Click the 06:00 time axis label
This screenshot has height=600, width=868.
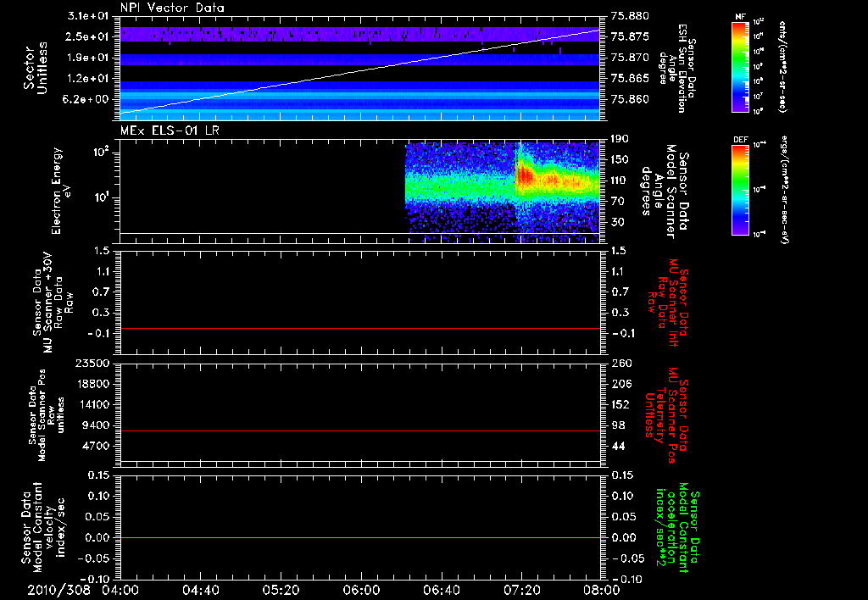coord(361,589)
